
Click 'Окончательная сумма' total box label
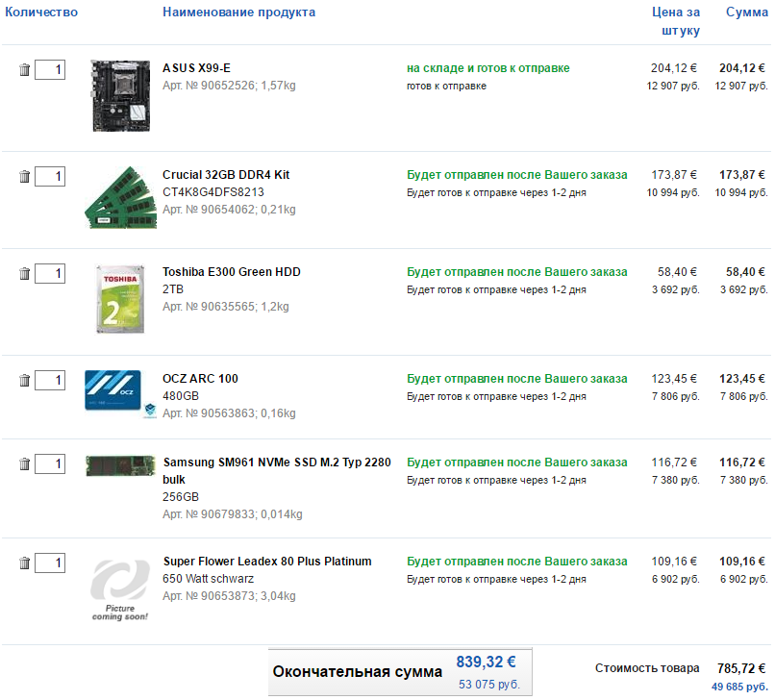(358, 672)
